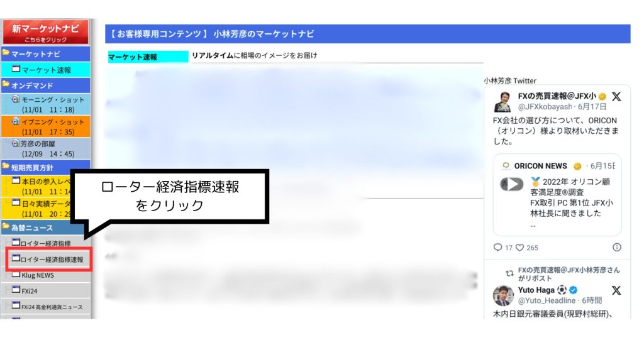Open the info icon on the JFX tweet
The height and width of the screenshot is (362, 644).
tap(616, 246)
